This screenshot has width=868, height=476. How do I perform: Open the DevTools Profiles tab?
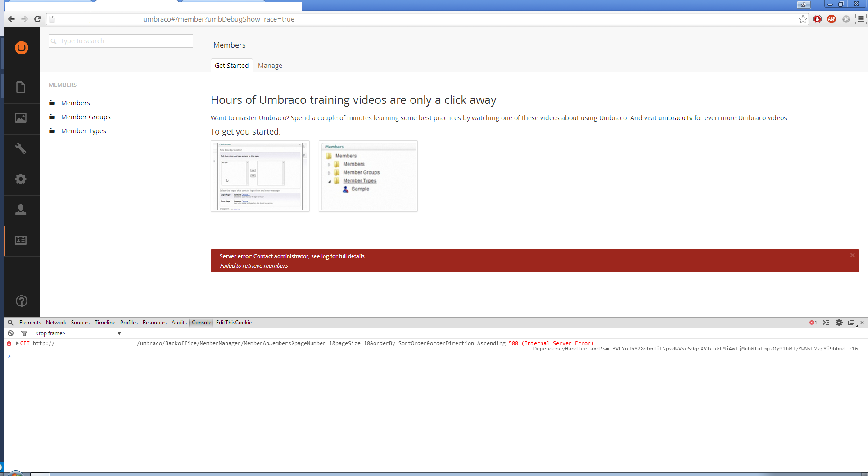(x=129, y=323)
